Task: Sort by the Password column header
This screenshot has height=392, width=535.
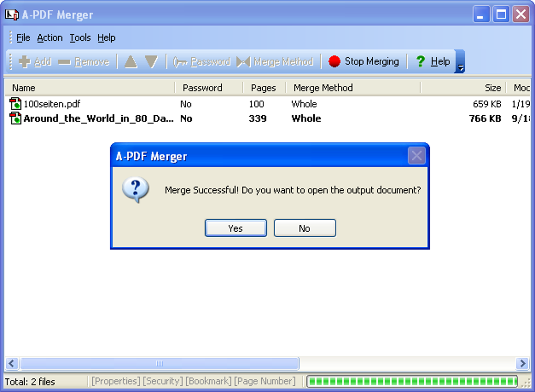Action: (209, 88)
